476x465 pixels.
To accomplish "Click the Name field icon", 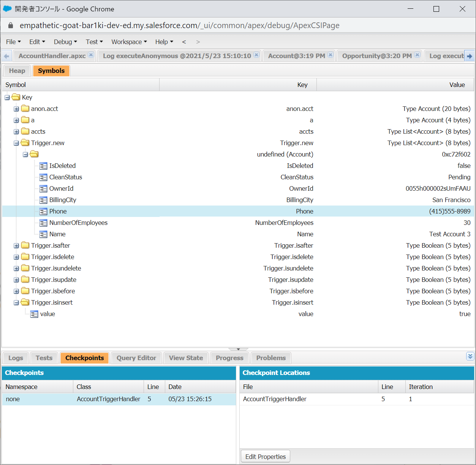I will (x=43, y=234).
